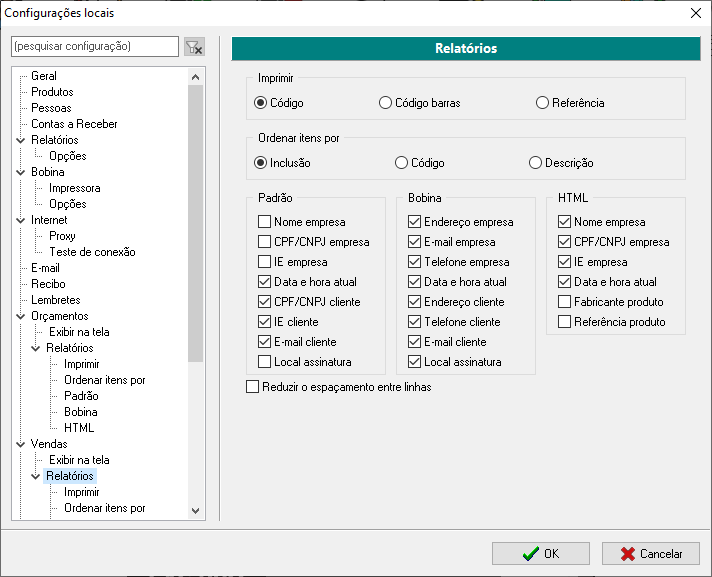712x577 pixels.
Task: Click the clear search filter icon
Action: point(194,47)
